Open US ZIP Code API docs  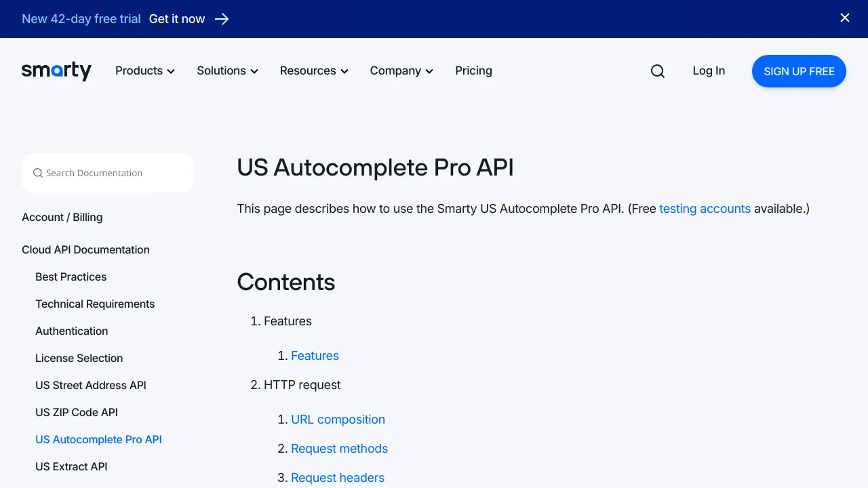coord(77,412)
